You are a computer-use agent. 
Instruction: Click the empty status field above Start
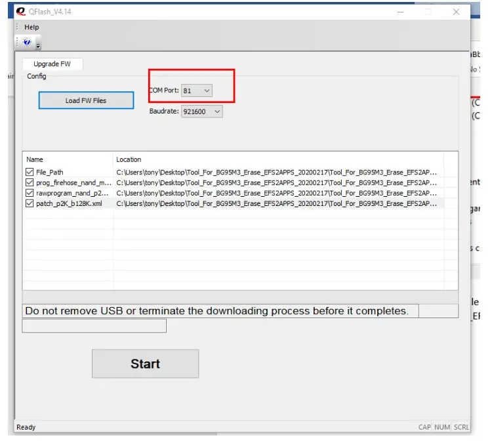pos(94,325)
